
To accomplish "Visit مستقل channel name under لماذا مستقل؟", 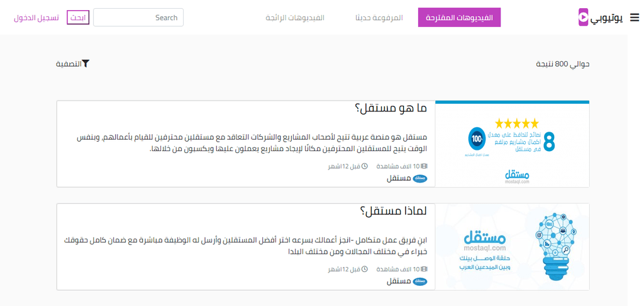I will (x=398, y=281).
